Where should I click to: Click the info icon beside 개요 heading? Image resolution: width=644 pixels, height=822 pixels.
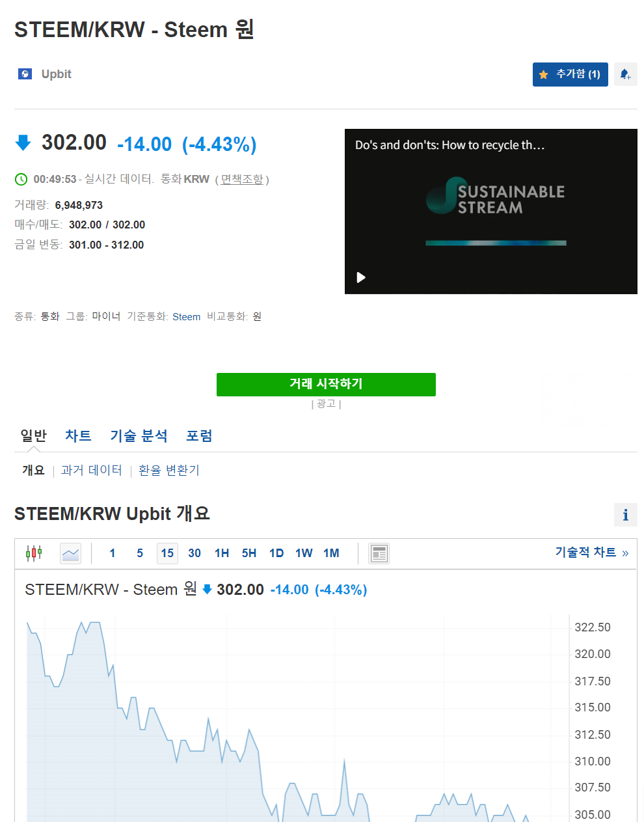click(625, 515)
